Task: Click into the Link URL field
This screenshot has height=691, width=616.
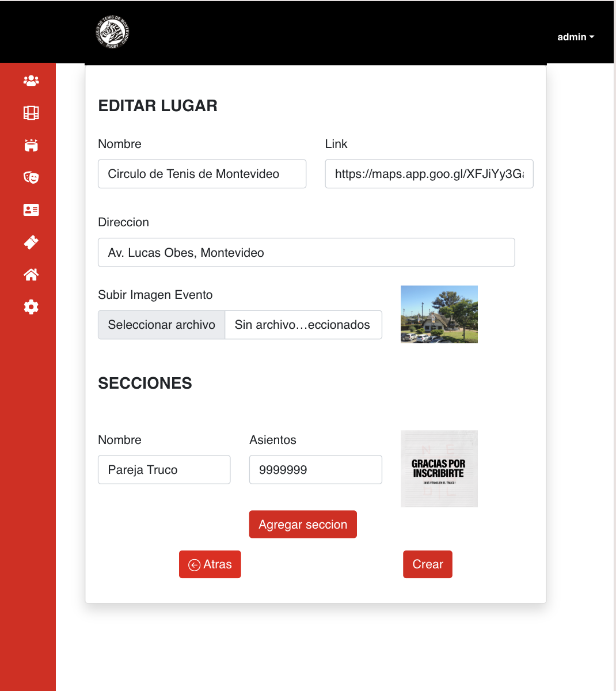Action: coord(429,174)
